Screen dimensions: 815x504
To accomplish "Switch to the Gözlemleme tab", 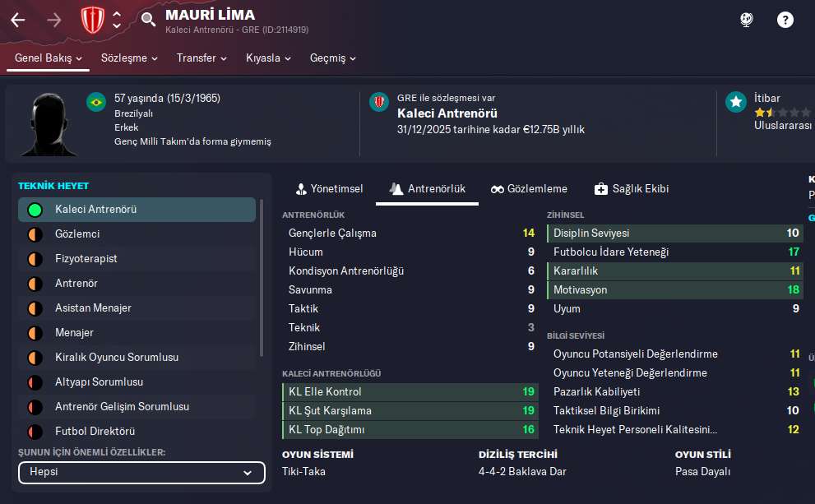I will (530, 189).
